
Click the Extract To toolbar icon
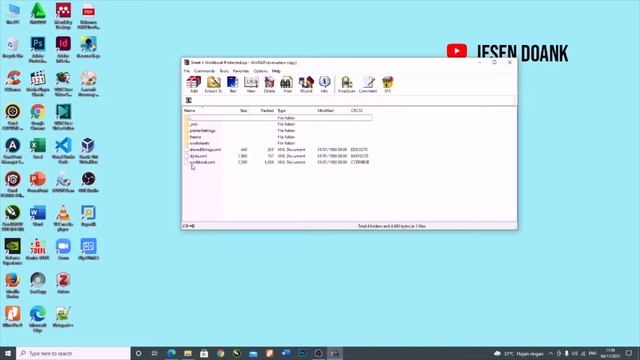coord(213,84)
